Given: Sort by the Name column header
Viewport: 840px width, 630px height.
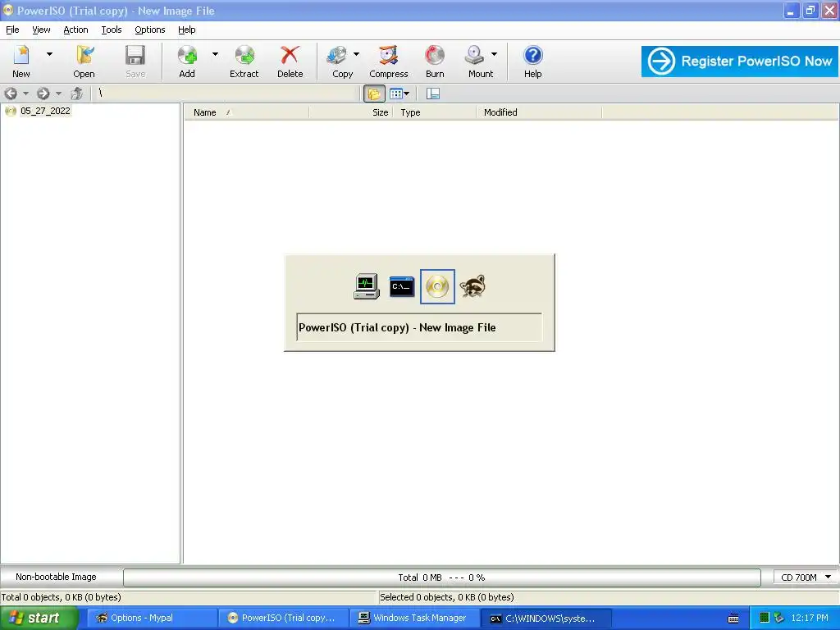Looking at the screenshot, I should point(247,112).
